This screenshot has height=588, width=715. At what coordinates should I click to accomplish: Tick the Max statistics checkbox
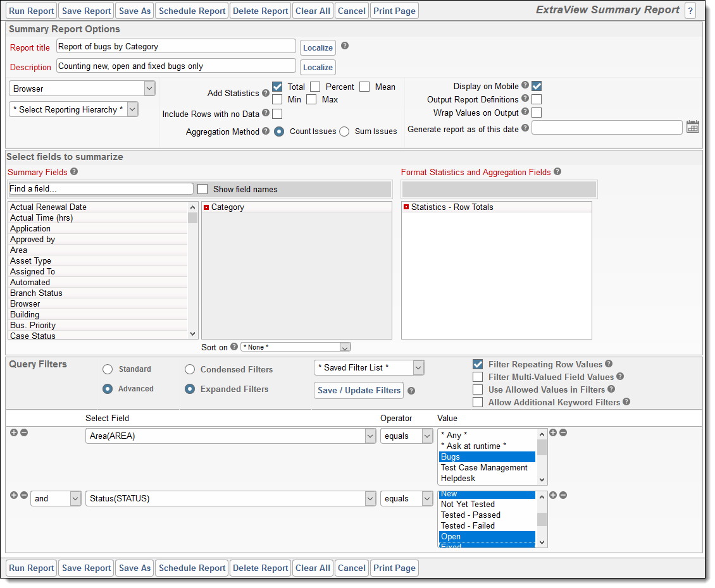click(311, 99)
